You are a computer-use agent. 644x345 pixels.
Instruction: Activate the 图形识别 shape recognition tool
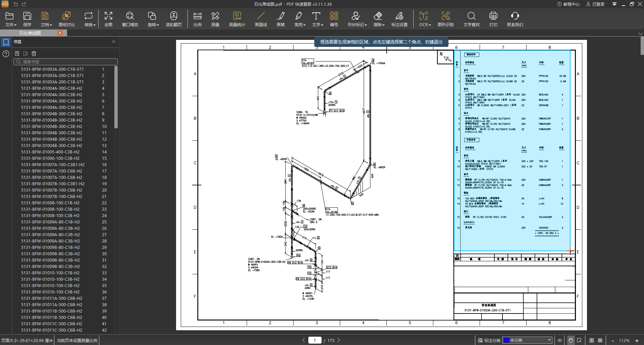445,19
